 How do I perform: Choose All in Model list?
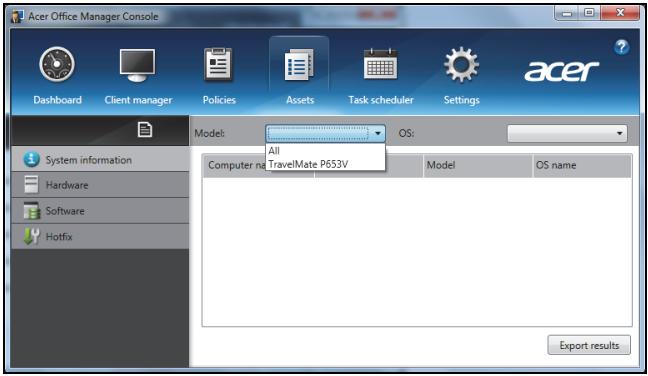coord(325,151)
